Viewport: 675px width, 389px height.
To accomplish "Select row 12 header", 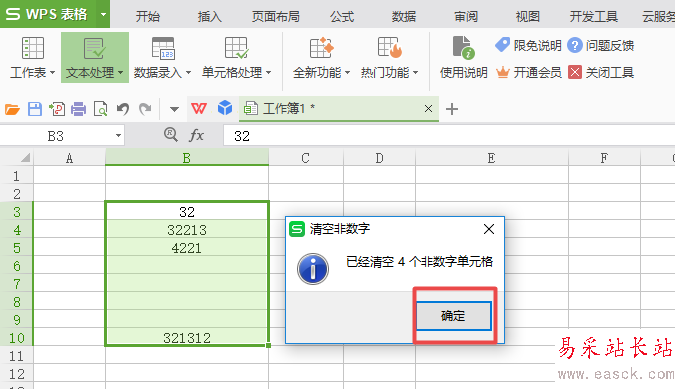I will point(16,374).
